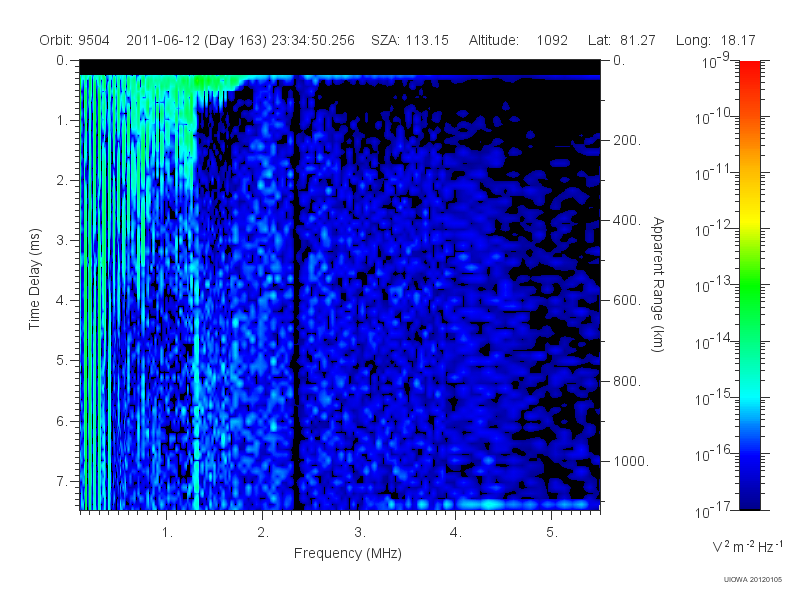Screen dimensions: 800x600
Task: Click the 400. apparent range tick label
Action: (x=627, y=220)
